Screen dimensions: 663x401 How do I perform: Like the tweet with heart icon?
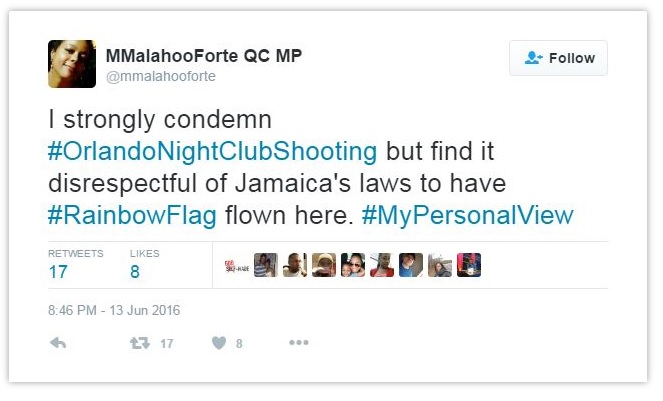click(x=219, y=343)
